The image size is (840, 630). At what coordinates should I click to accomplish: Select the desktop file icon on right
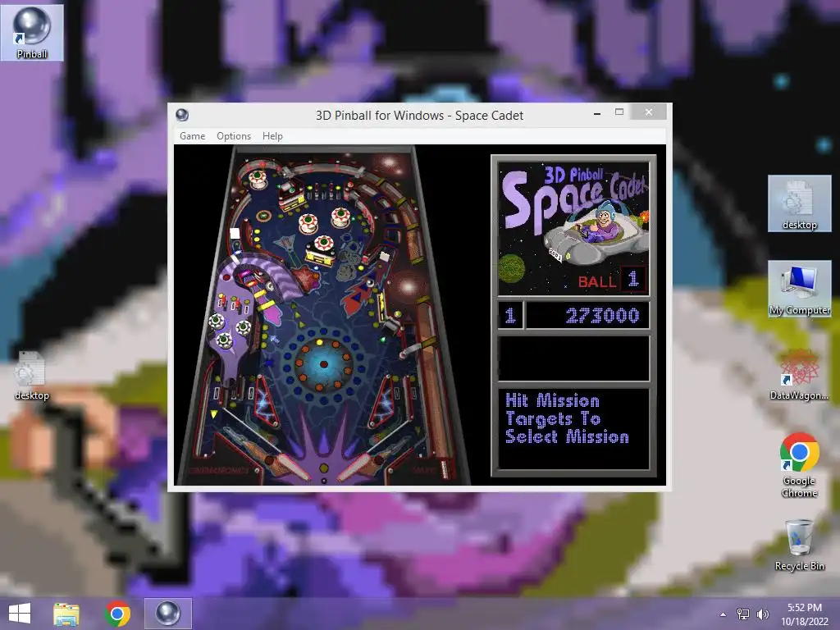click(799, 204)
